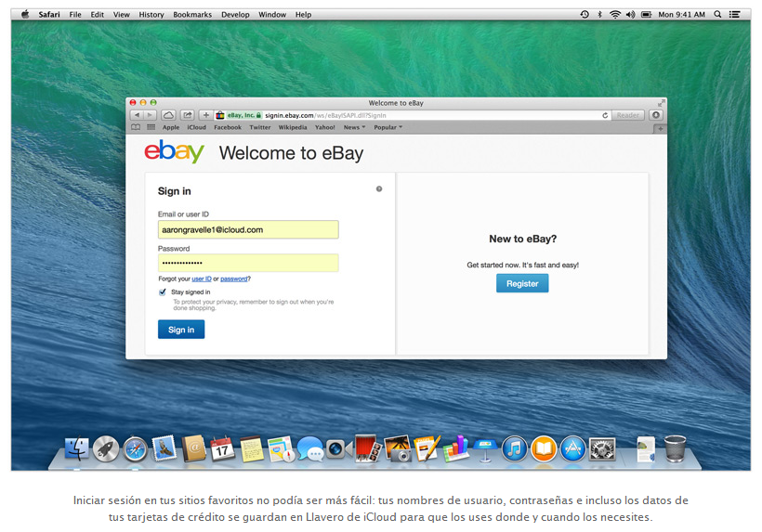Screen dimensions: 762x532
Task: Open iTunes in the Dock
Action: click(x=514, y=449)
